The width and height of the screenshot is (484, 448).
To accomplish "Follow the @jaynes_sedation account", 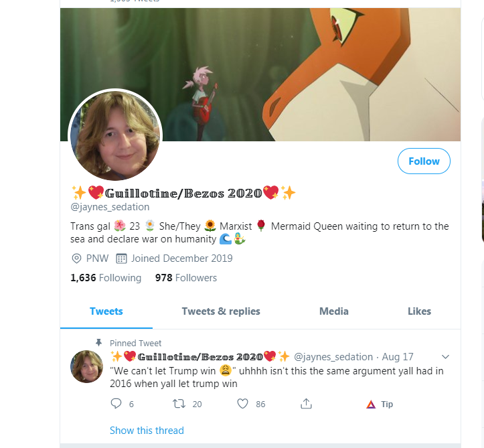I will [x=424, y=161].
